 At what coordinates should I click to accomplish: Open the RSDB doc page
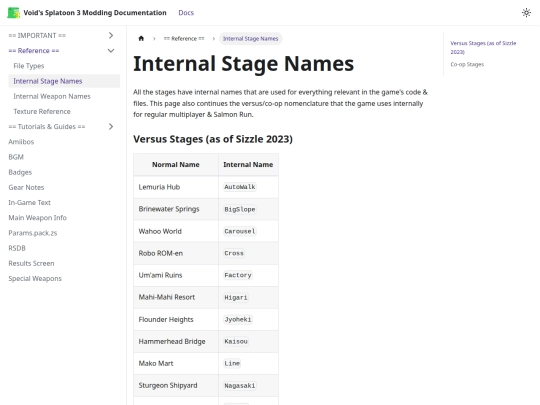17,248
